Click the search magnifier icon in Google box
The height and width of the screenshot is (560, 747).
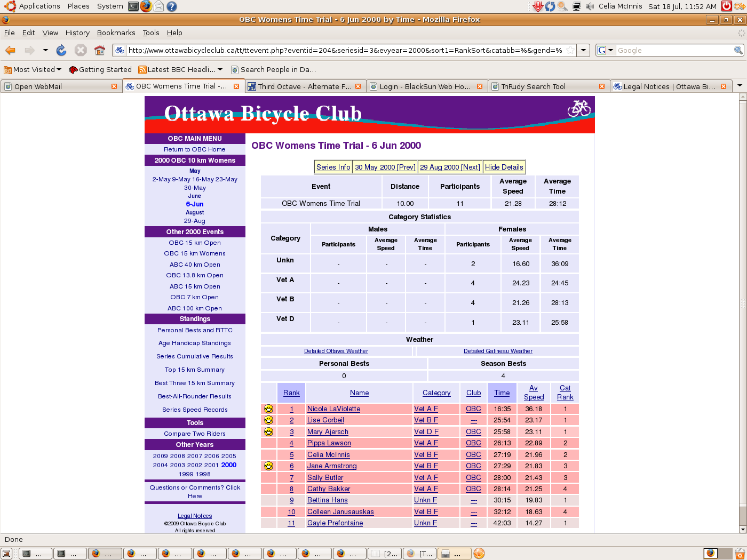[x=738, y=50]
